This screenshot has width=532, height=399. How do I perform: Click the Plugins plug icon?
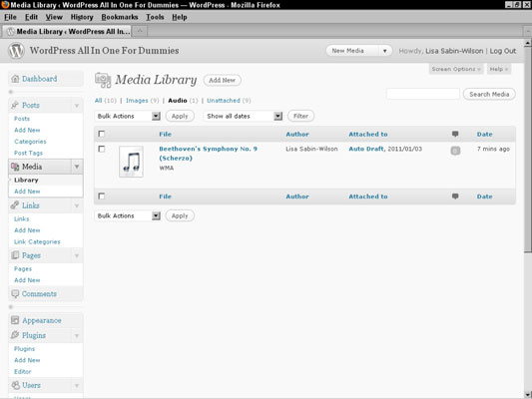pyautogui.click(x=15, y=335)
